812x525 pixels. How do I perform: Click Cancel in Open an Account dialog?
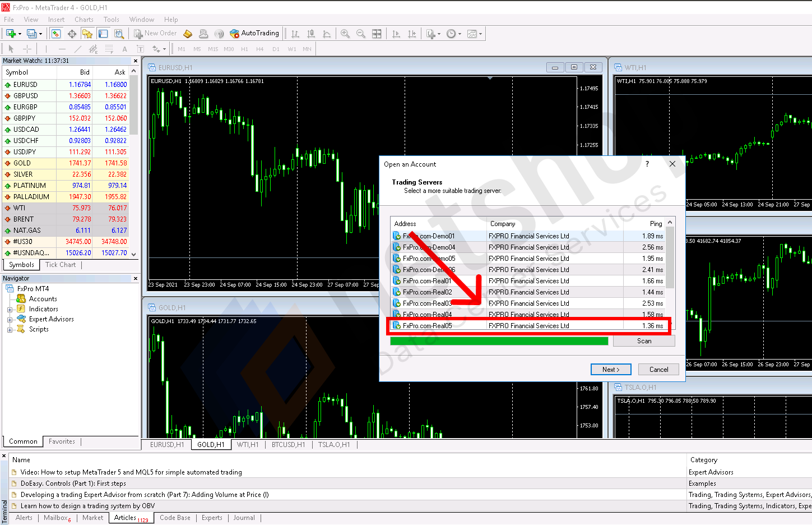659,369
